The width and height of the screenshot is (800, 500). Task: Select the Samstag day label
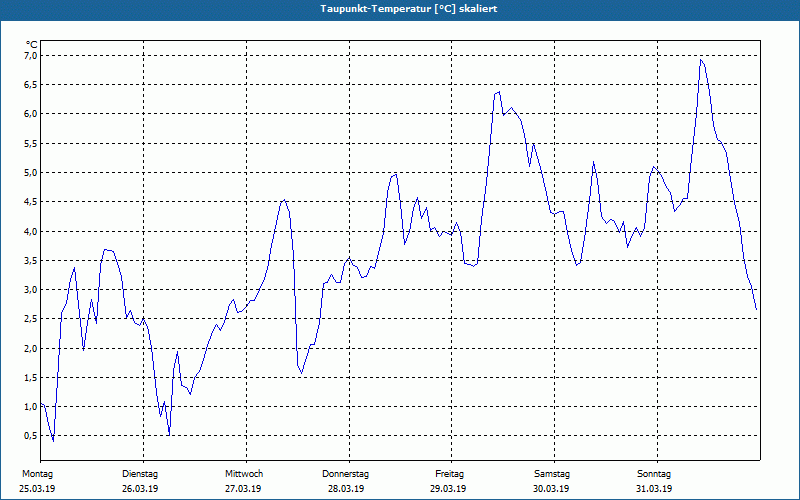pyautogui.click(x=552, y=474)
